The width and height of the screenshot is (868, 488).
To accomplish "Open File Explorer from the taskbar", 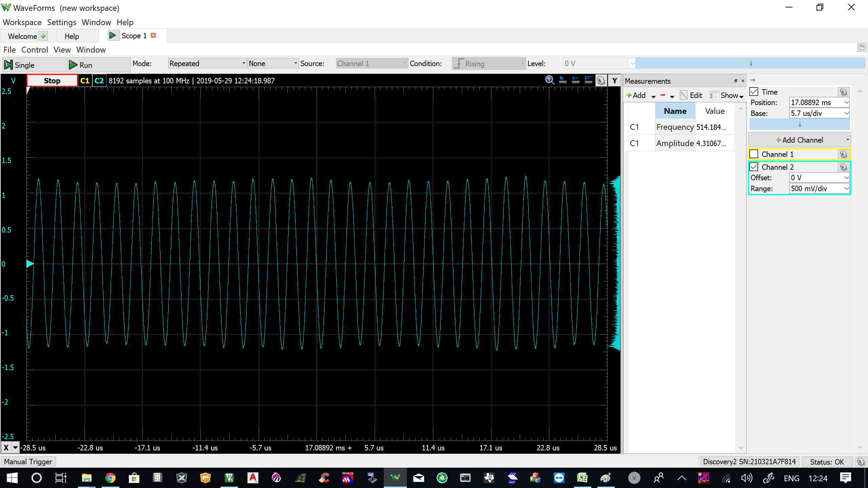I will [x=87, y=478].
